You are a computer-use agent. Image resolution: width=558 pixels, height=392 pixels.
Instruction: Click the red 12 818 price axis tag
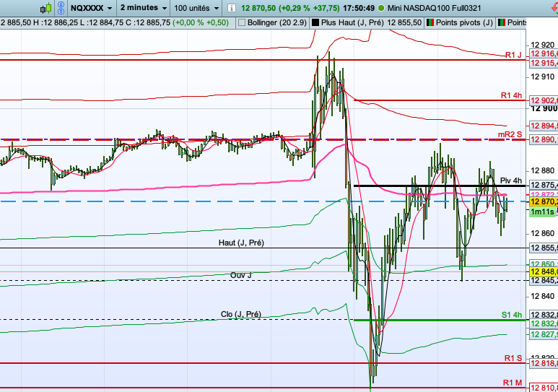click(x=544, y=363)
